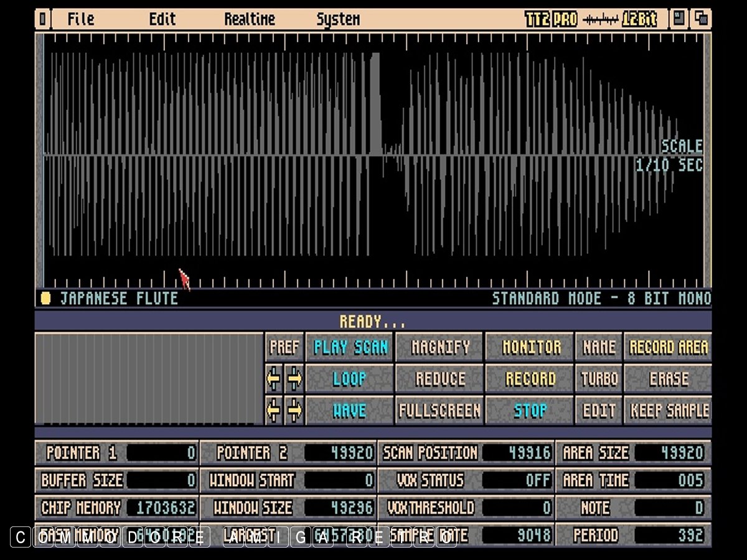747x560 pixels.
Task: Click the TT2 PRO logo in the title bar
Action: tap(551, 19)
